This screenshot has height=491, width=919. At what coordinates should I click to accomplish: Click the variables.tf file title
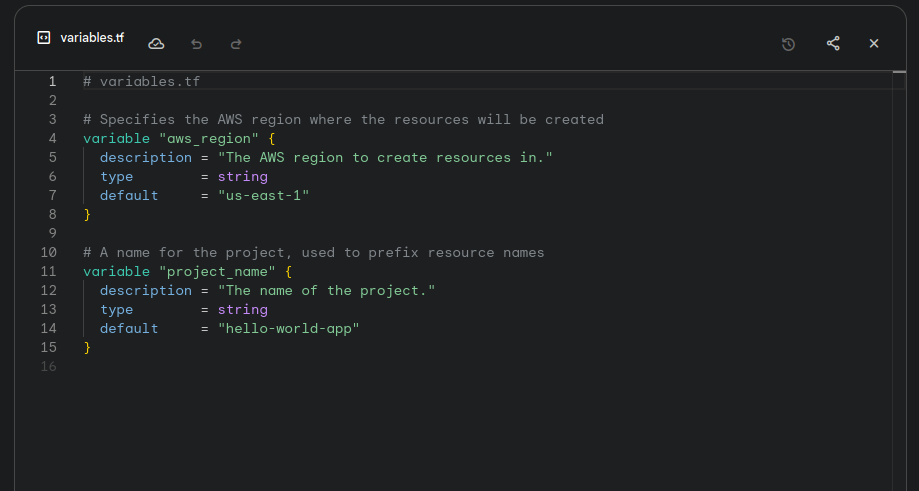pyautogui.click(x=92, y=37)
